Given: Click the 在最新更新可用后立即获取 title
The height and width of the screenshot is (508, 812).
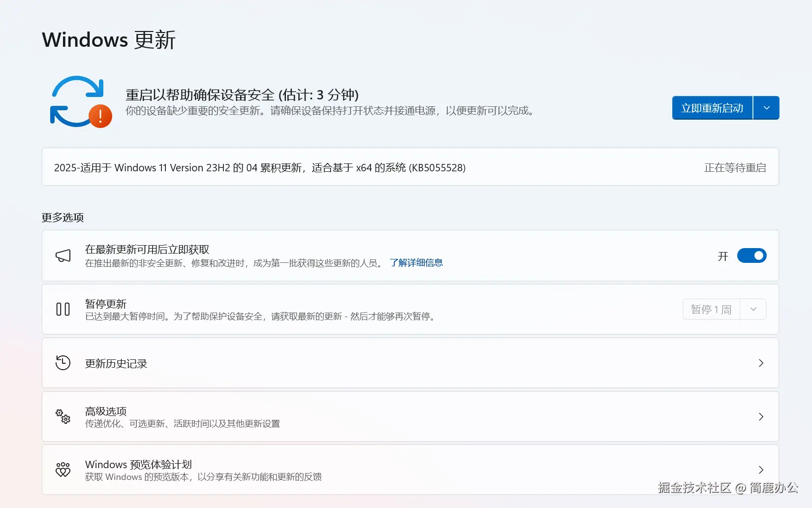Looking at the screenshot, I should coord(147,250).
